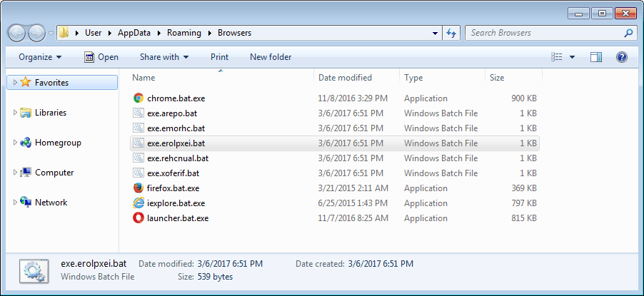
Task: Select the chrome.bat.exe Chrome icon
Action: coord(139,98)
